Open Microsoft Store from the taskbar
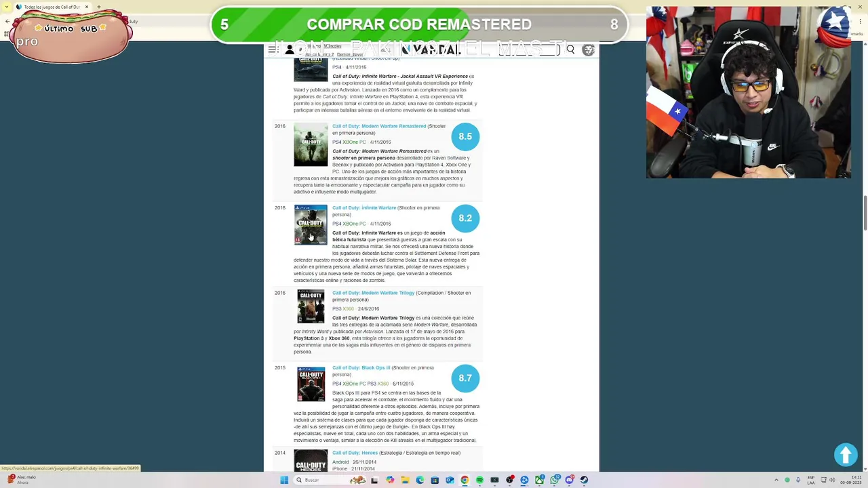The width and height of the screenshot is (868, 488). [435, 480]
